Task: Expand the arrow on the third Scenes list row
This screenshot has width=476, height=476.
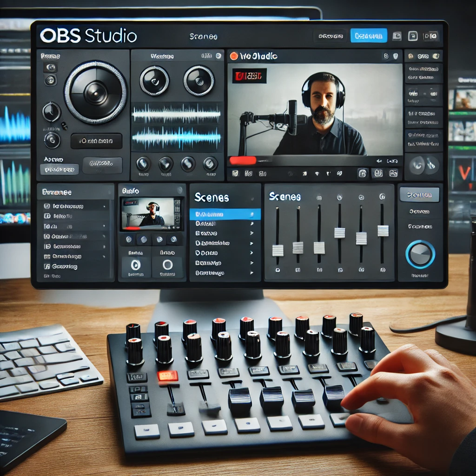Action: point(251,233)
